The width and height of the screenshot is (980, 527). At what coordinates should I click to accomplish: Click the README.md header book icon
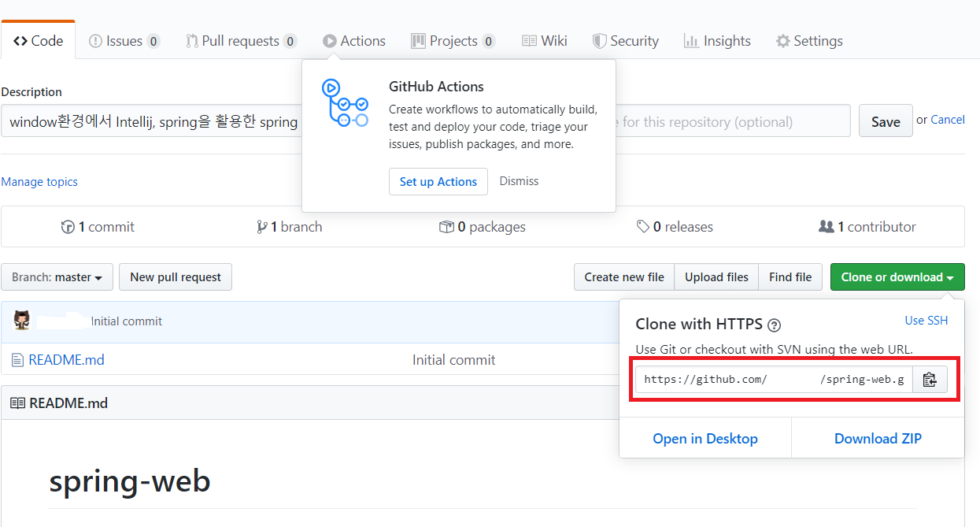(17, 403)
